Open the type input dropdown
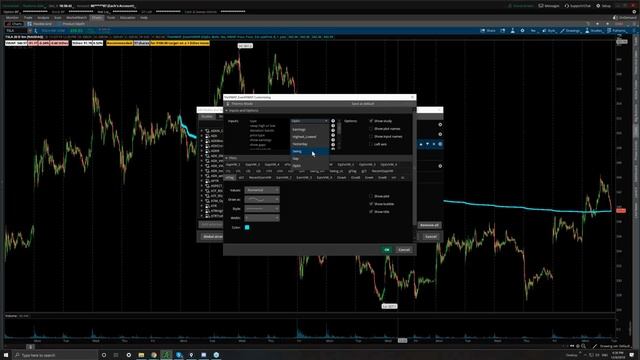Screen dimensions: 640x360 (309, 121)
